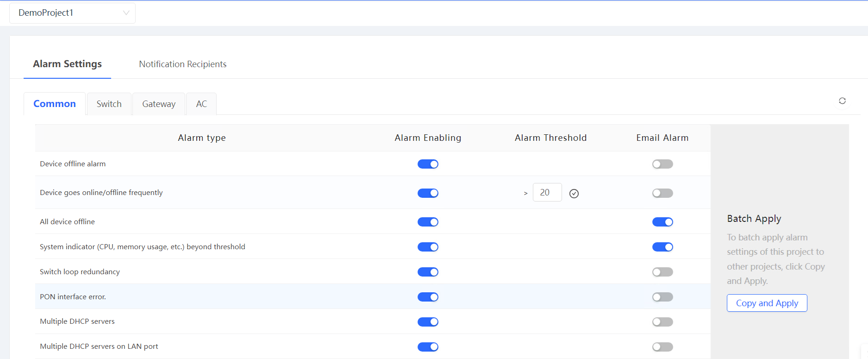Enable email alarm for Multiple DHCP servers on LAN port

tap(662, 347)
